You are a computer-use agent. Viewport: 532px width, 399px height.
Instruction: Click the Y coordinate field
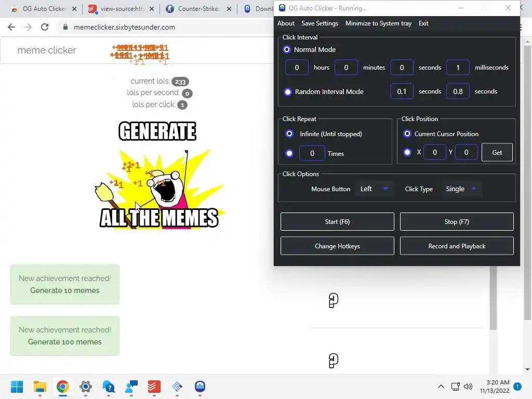[x=466, y=152]
